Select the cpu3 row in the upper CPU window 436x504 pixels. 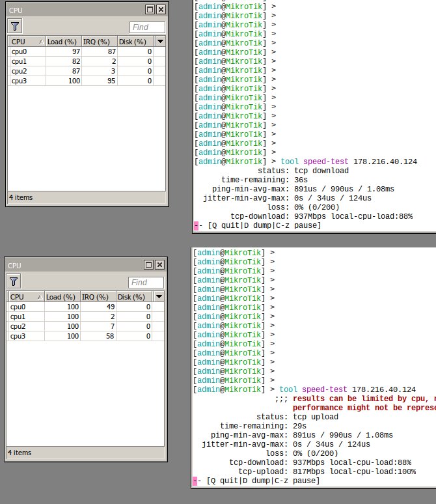point(87,81)
